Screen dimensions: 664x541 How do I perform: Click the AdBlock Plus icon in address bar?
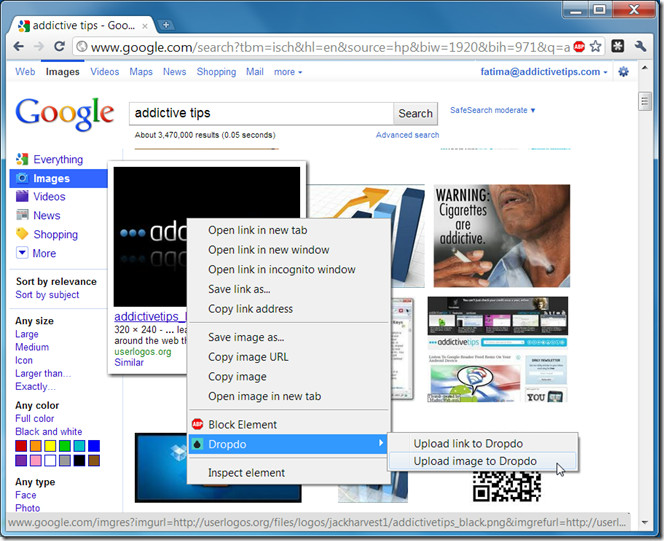(x=579, y=47)
